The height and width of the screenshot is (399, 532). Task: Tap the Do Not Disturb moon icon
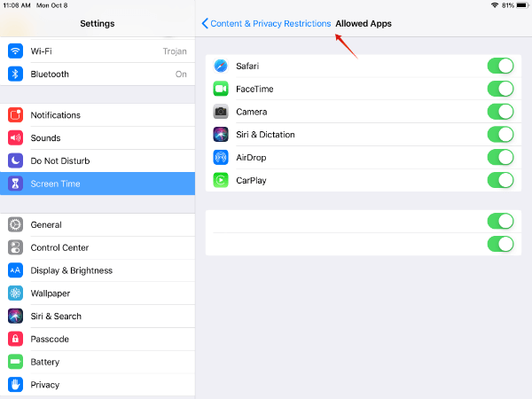click(15, 160)
